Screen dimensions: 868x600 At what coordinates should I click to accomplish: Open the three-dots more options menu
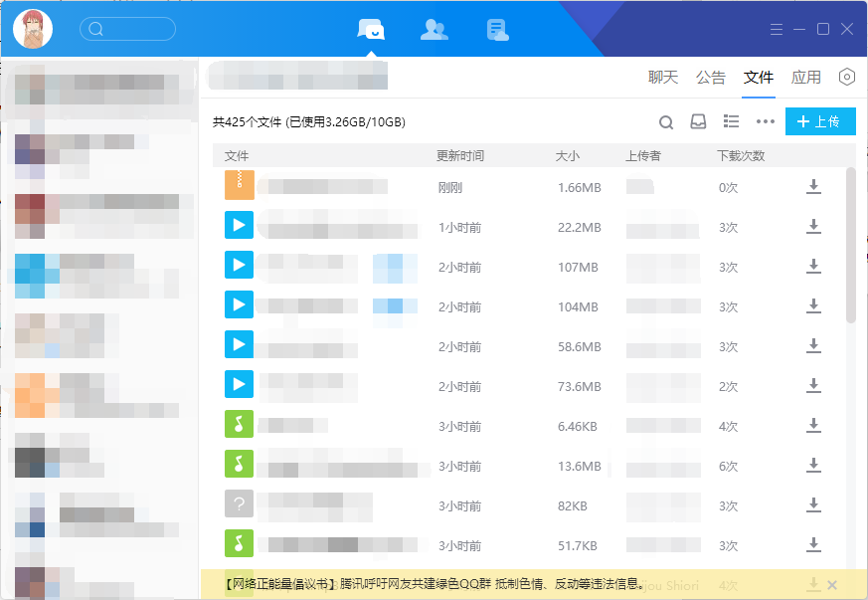point(765,121)
